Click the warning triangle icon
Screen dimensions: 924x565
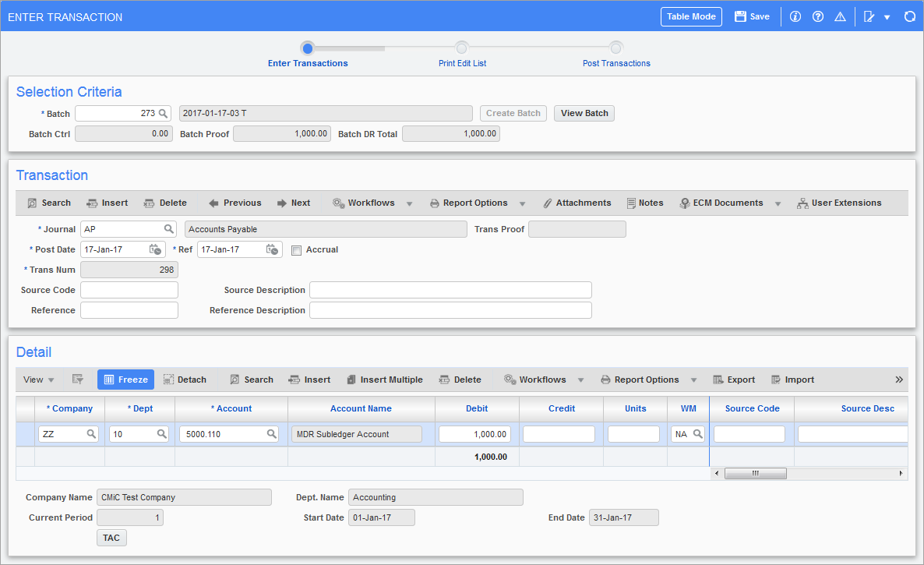[x=840, y=16]
